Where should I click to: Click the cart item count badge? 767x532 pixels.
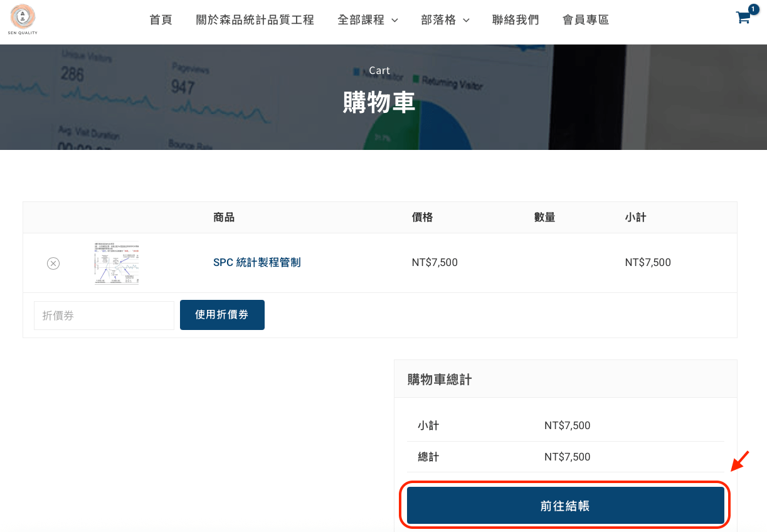click(x=753, y=9)
